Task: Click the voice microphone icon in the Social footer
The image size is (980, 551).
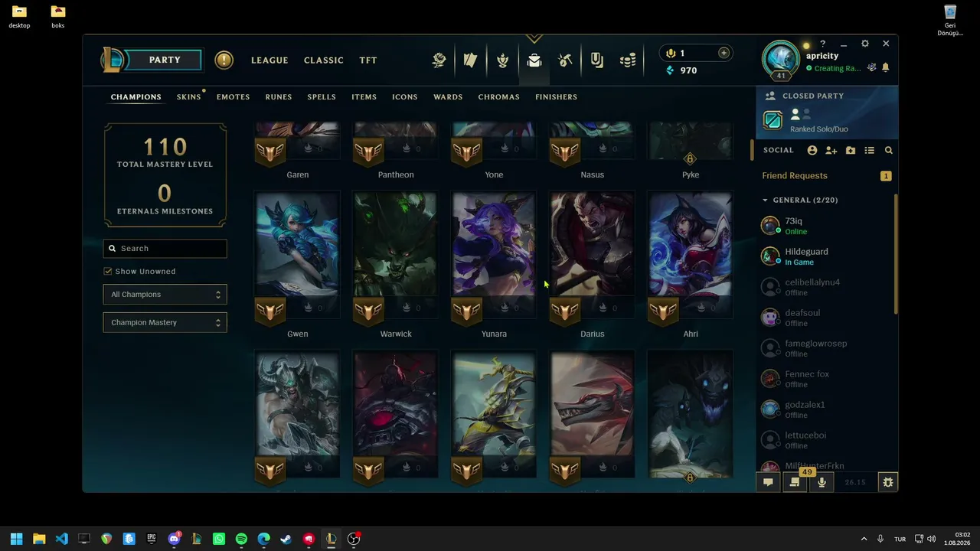Action: click(x=822, y=482)
